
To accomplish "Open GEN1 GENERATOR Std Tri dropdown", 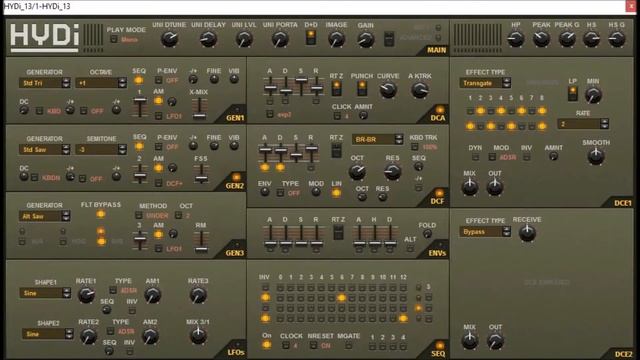I will tap(44, 83).
